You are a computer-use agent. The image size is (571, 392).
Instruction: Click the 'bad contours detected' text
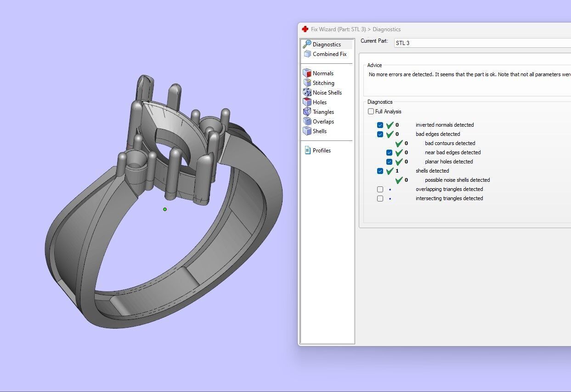[450, 143]
